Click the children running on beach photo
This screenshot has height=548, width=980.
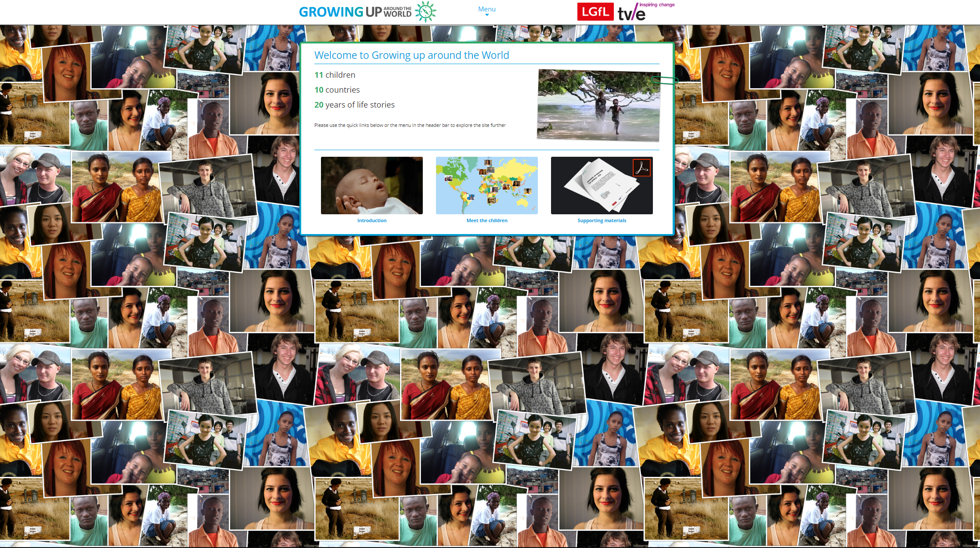pyautogui.click(x=599, y=105)
